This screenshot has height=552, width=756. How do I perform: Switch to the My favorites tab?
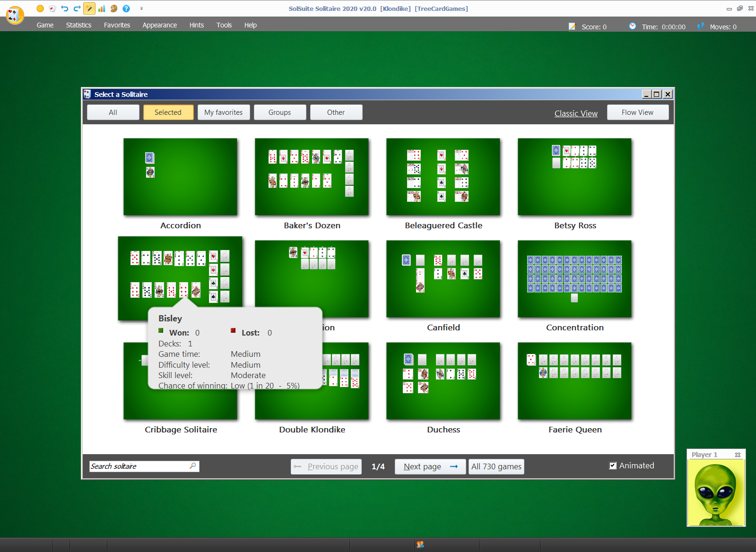pos(224,112)
